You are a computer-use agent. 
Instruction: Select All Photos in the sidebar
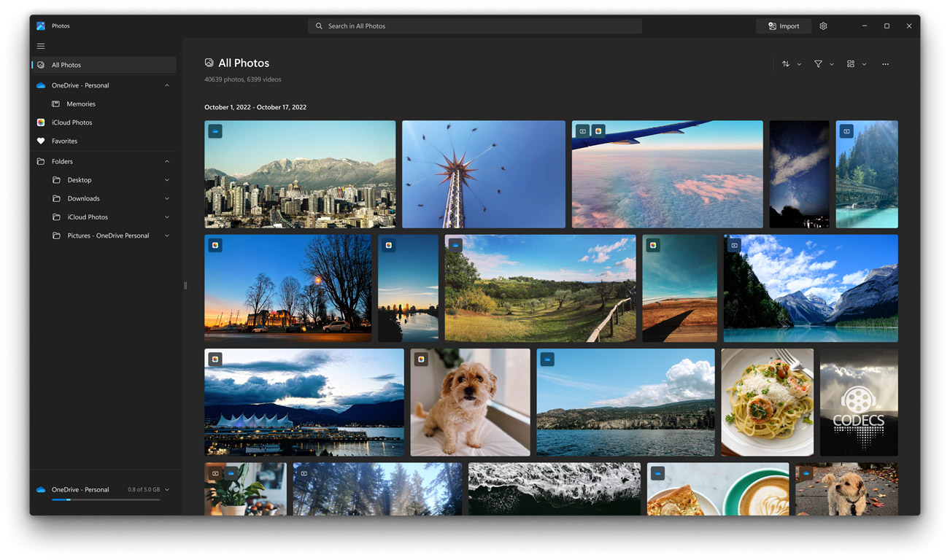click(x=104, y=65)
